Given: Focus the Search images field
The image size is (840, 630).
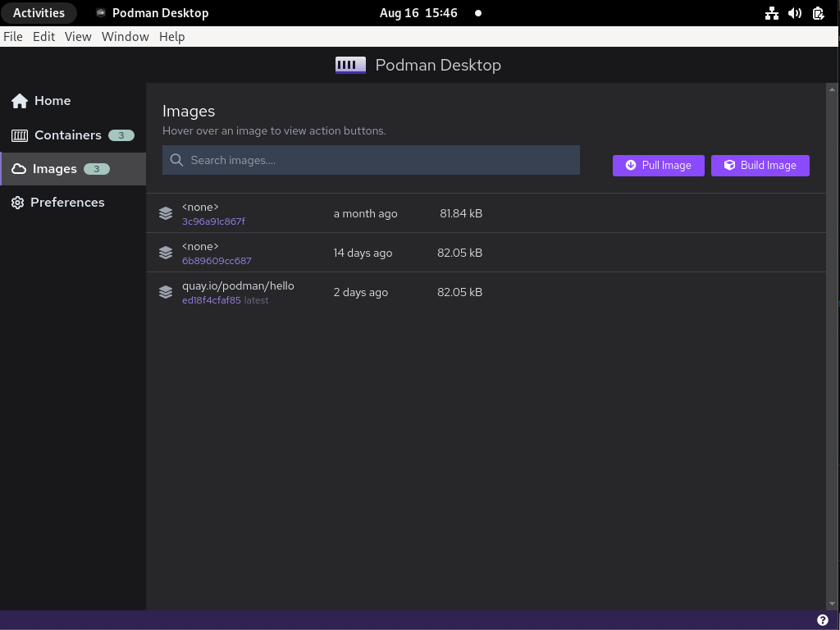Looking at the screenshot, I should (x=371, y=160).
